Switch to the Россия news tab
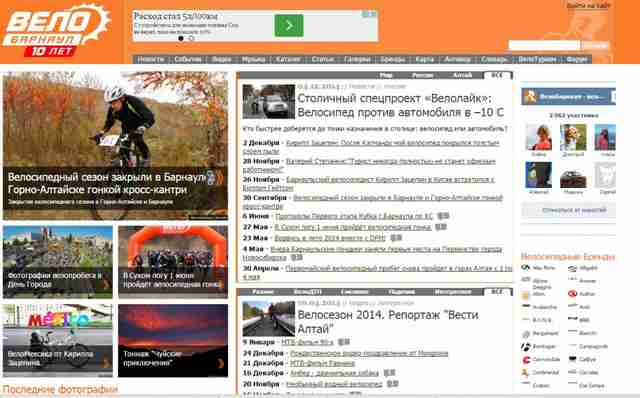 [x=422, y=75]
